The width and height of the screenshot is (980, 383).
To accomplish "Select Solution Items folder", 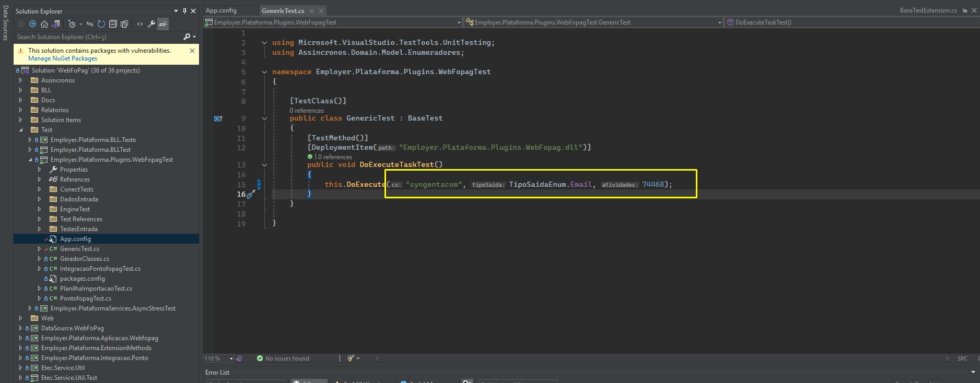I will 61,120.
